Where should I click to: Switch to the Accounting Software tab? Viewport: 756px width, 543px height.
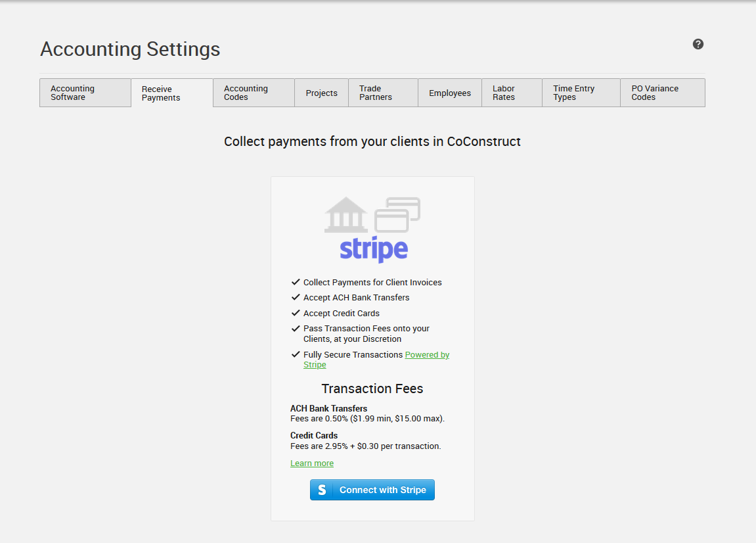tap(85, 93)
